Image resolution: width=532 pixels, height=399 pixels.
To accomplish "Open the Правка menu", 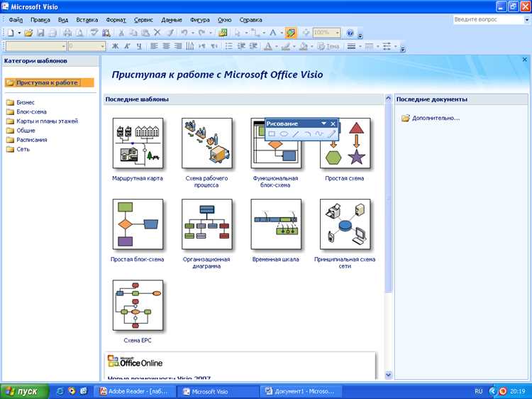I will pos(40,20).
